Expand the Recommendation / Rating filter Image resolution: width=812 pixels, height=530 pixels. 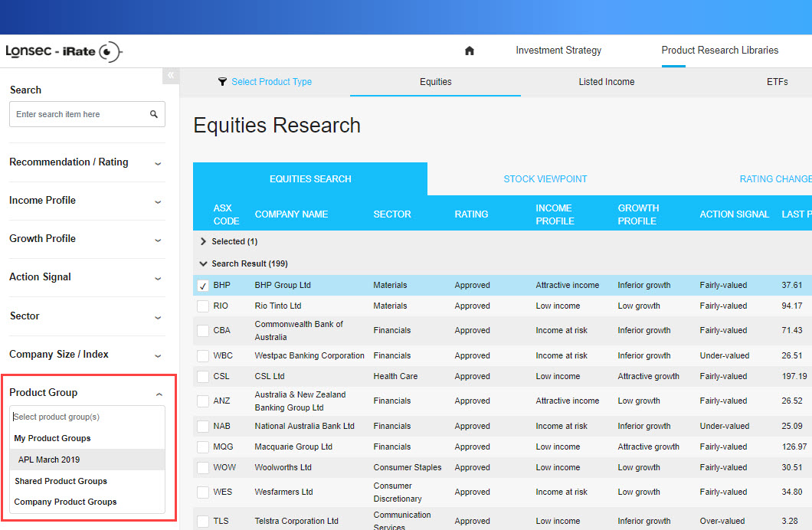point(158,163)
